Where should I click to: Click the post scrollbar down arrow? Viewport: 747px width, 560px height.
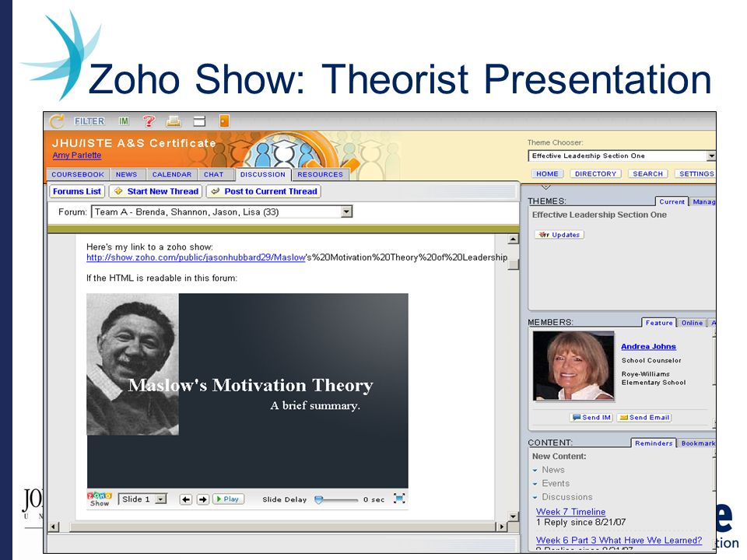click(513, 516)
